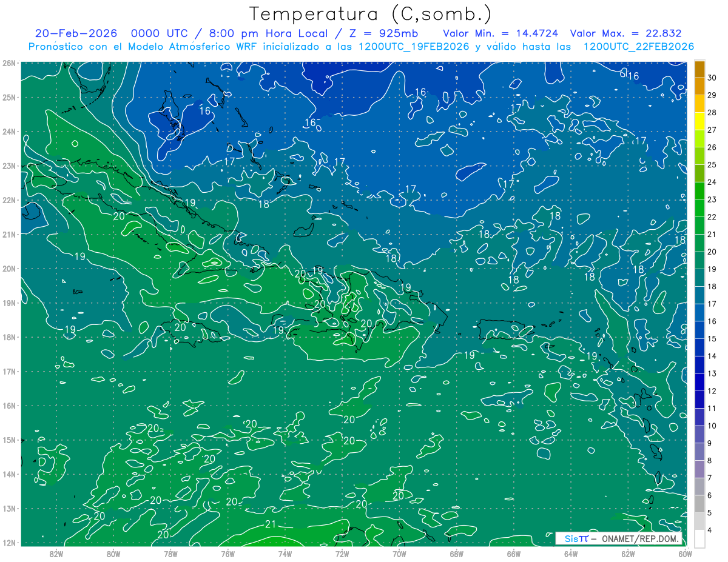Click the ONAMET/REP.DOM. credit text

640,539
